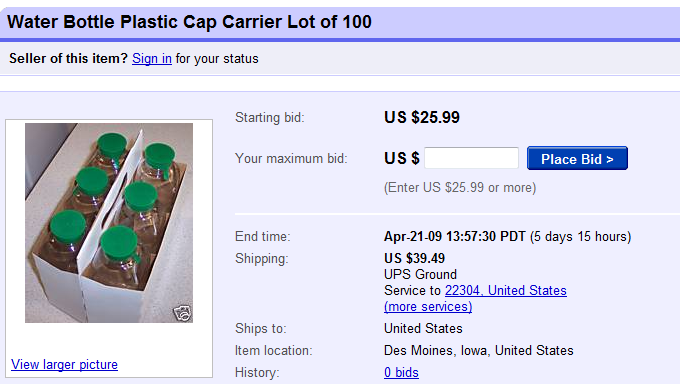Show more shipping services link
The height and width of the screenshot is (384, 680).
coord(428,307)
